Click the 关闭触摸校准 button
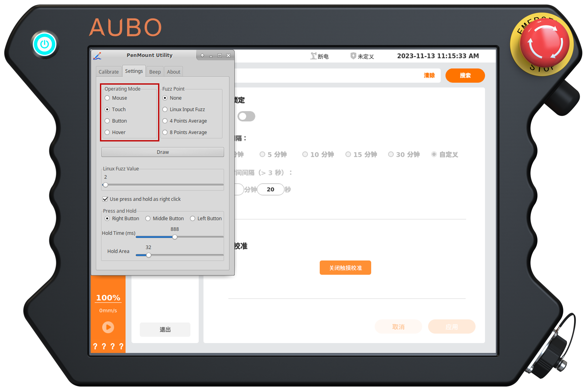 tap(345, 268)
